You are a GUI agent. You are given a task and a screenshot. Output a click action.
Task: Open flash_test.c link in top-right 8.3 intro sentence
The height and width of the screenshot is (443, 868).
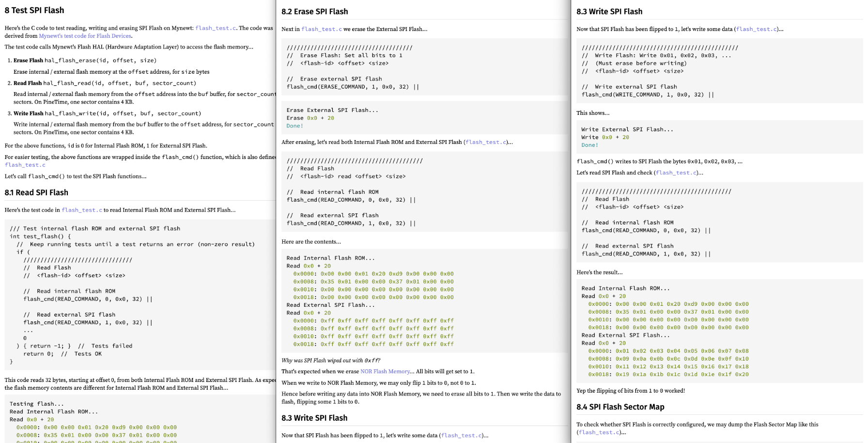[756, 29]
